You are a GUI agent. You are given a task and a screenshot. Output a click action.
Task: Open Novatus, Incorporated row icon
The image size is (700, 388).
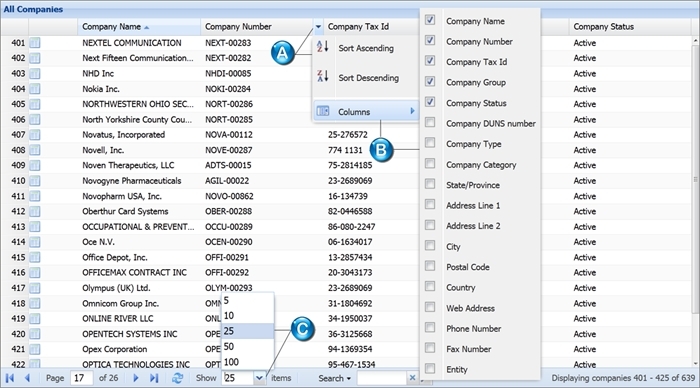click(35, 135)
